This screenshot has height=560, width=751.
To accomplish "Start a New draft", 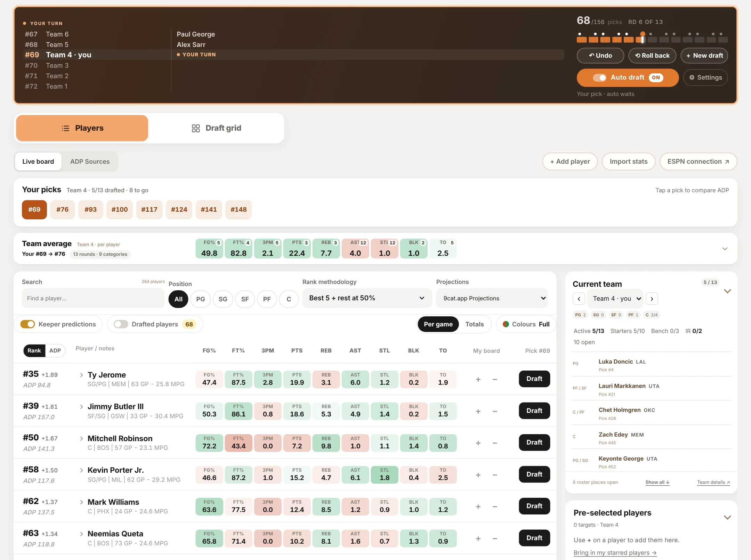I will (704, 56).
